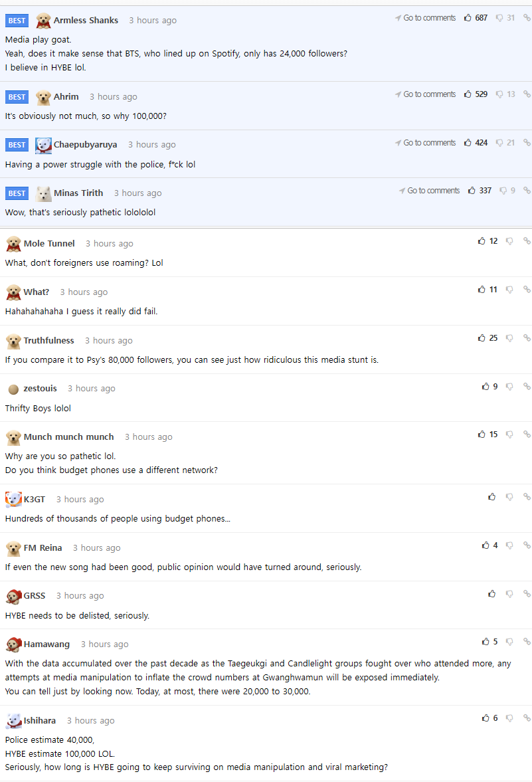This screenshot has height=782, width=532.
Task: Upvote Armless Shanks' comment
Action: coord(468,18)
